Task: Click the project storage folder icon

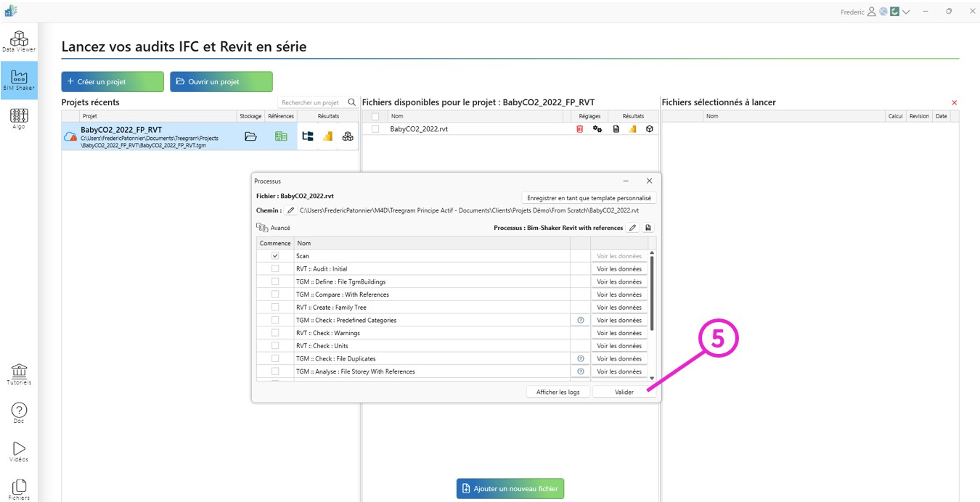Action: [250, 136]
